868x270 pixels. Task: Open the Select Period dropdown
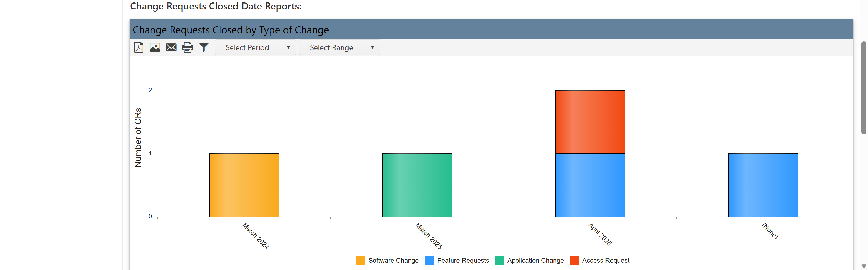255,47
